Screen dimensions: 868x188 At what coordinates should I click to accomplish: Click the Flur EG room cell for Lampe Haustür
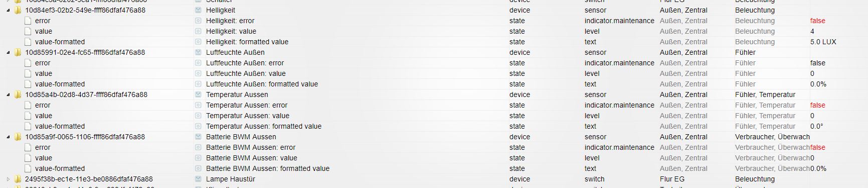pos(672,179)
